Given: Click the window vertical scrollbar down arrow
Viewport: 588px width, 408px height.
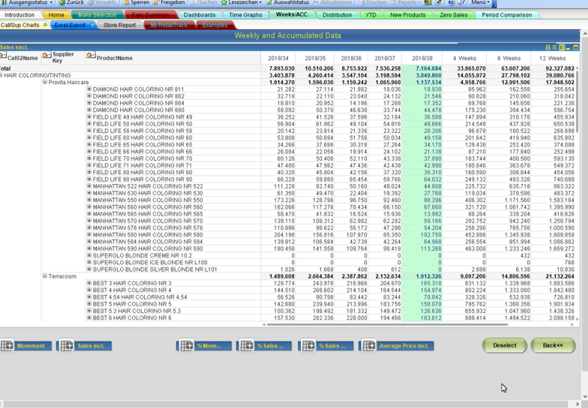Looking at the screenshot, I should click(x=584, y=396).
